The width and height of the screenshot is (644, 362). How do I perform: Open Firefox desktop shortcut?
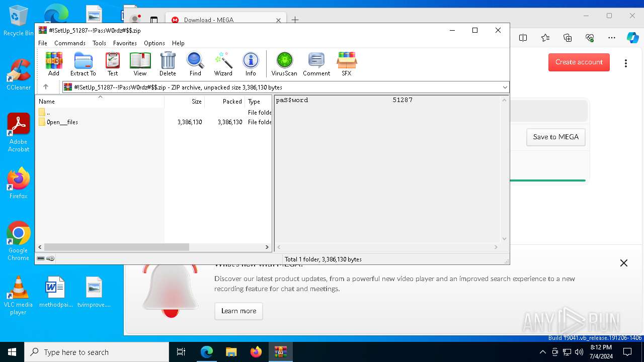click(19, 183)
